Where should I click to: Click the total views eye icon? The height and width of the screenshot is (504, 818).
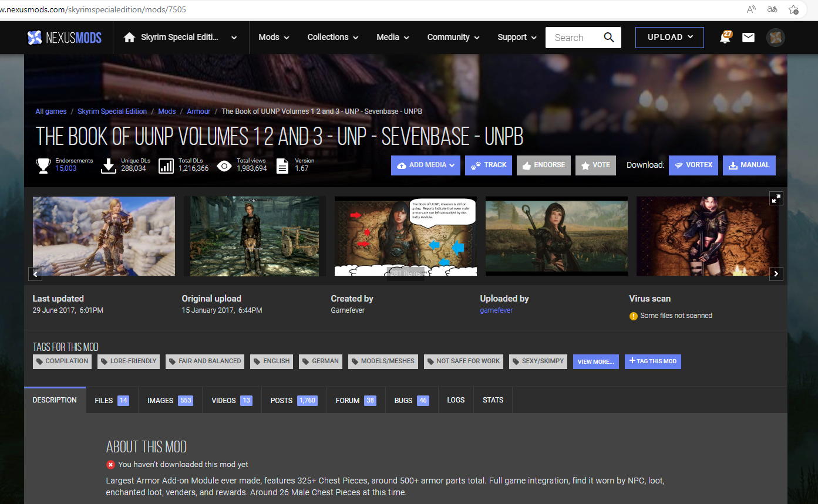[x=224, y=166]
